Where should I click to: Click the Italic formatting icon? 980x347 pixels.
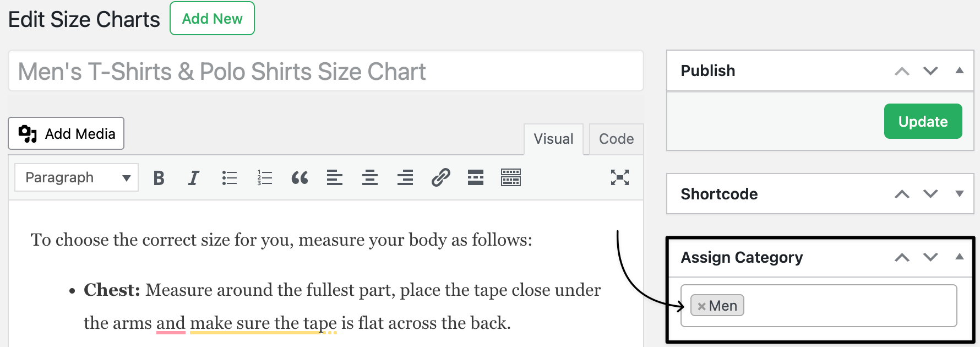[x=193, y=177]
